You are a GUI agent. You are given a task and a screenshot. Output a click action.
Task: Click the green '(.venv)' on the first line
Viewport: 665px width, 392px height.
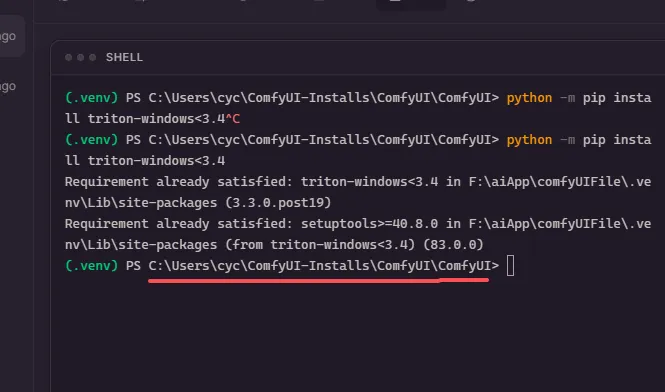[91, 98]
